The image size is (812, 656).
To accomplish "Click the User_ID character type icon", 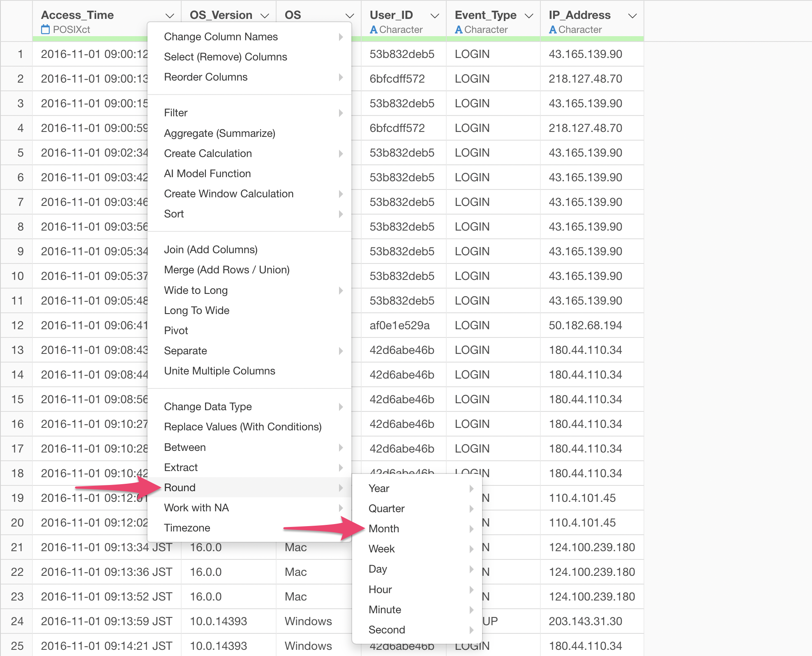I will tap(373, 30).
